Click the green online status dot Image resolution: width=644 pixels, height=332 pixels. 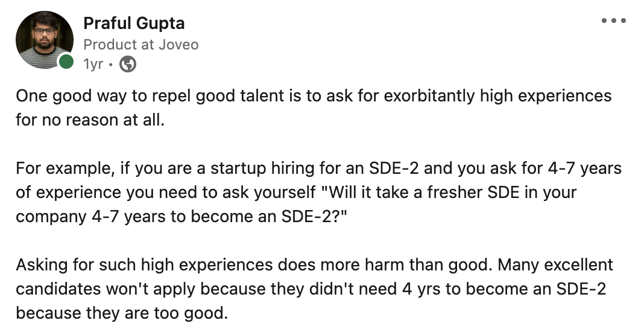coord(66,61)
